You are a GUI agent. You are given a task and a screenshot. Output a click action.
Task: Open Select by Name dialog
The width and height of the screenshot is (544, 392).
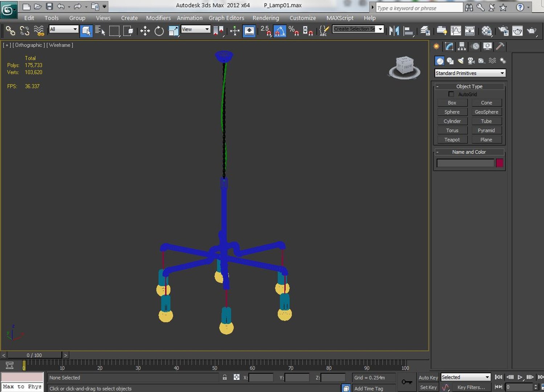(100, 31)
